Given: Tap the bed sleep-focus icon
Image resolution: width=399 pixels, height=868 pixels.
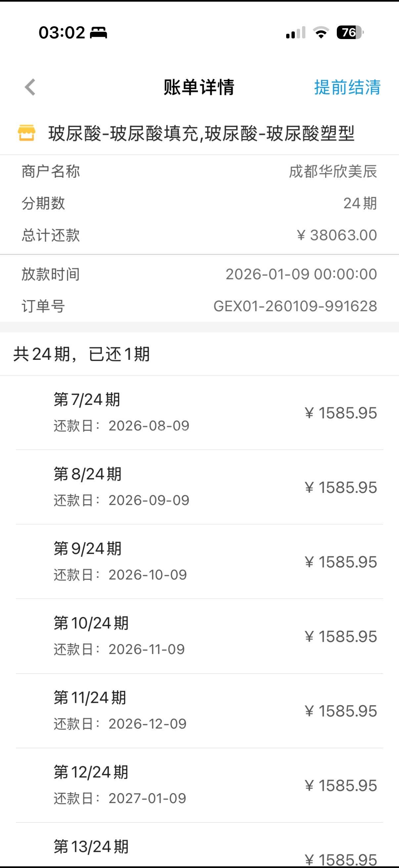Looking at the screenshot, I should [98, 33].
